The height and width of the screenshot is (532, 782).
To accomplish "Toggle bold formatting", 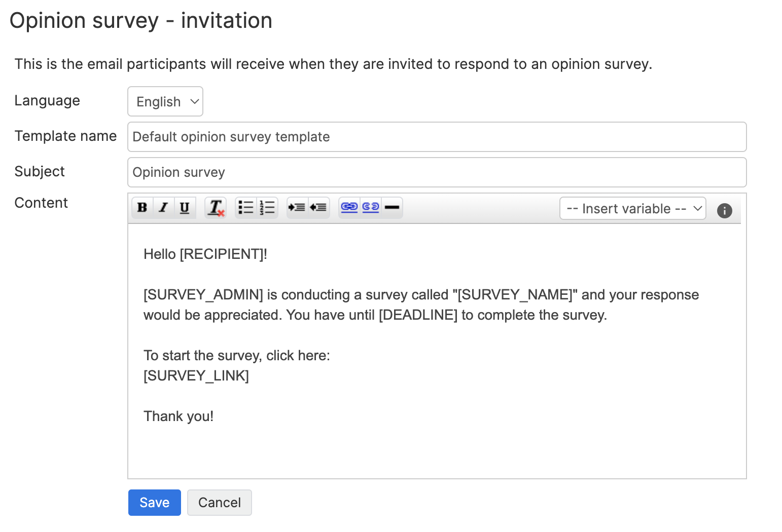I will (x=142, y=207).
